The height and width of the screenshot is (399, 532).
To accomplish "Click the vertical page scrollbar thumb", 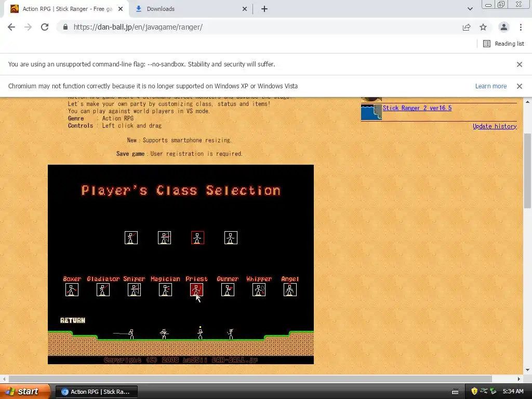I will point(528,170).
